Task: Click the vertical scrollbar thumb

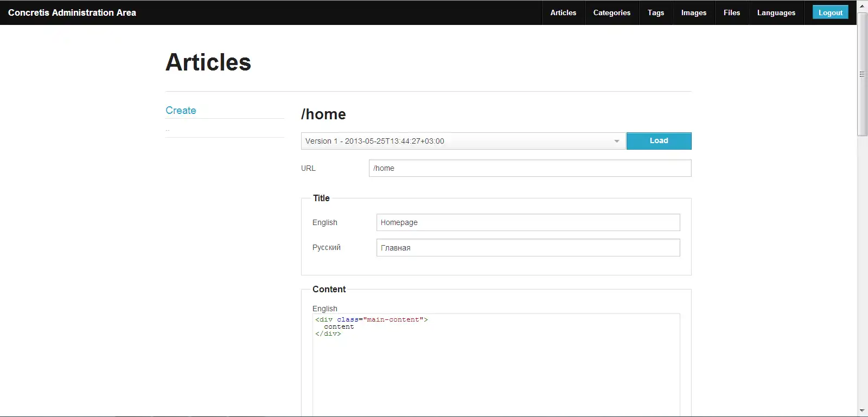Action: (862, 74)
